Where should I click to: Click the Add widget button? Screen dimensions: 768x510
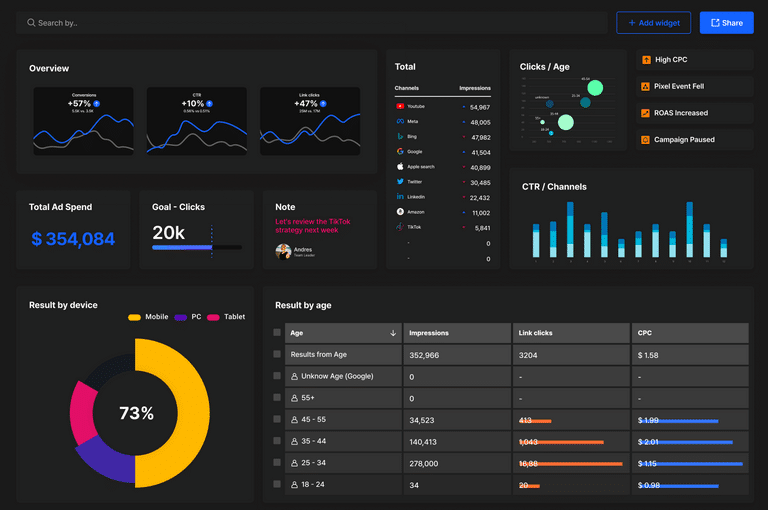tap(653, 23)
